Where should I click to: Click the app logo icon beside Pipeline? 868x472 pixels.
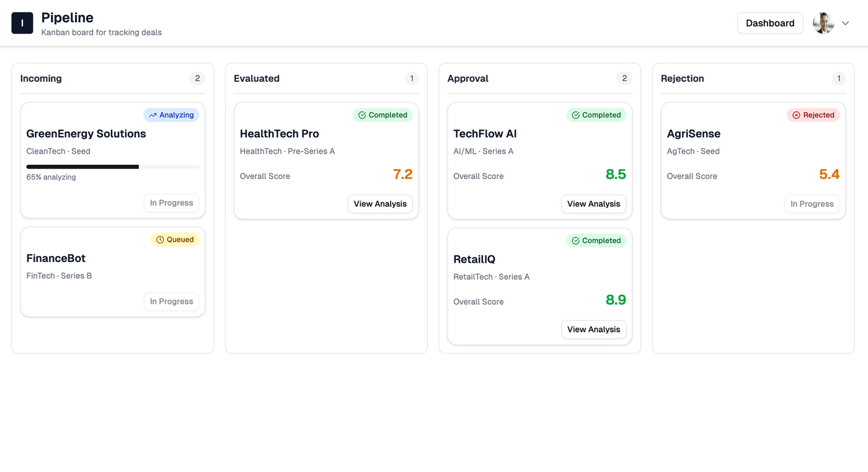coord(22,23)
